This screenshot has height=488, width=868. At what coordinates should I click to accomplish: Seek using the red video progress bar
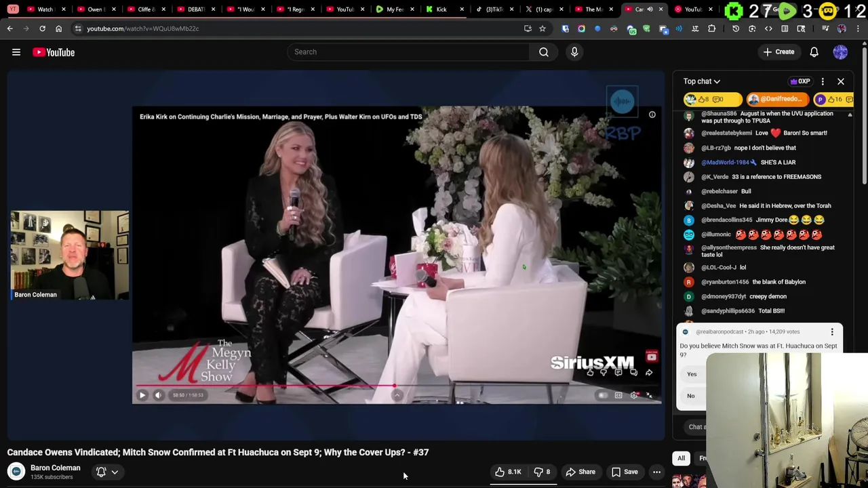click(x=397, y=386)
